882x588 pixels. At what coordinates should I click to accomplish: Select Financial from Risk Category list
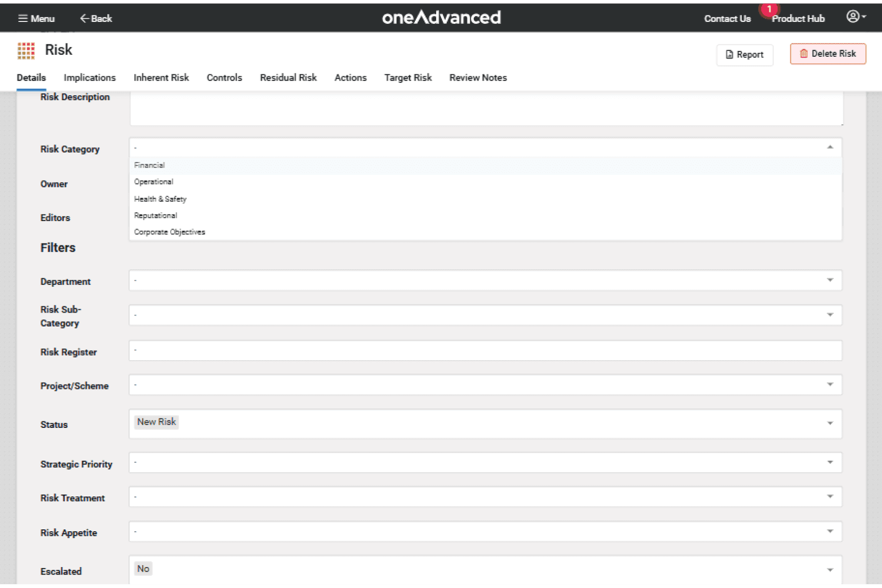point(149,165)
